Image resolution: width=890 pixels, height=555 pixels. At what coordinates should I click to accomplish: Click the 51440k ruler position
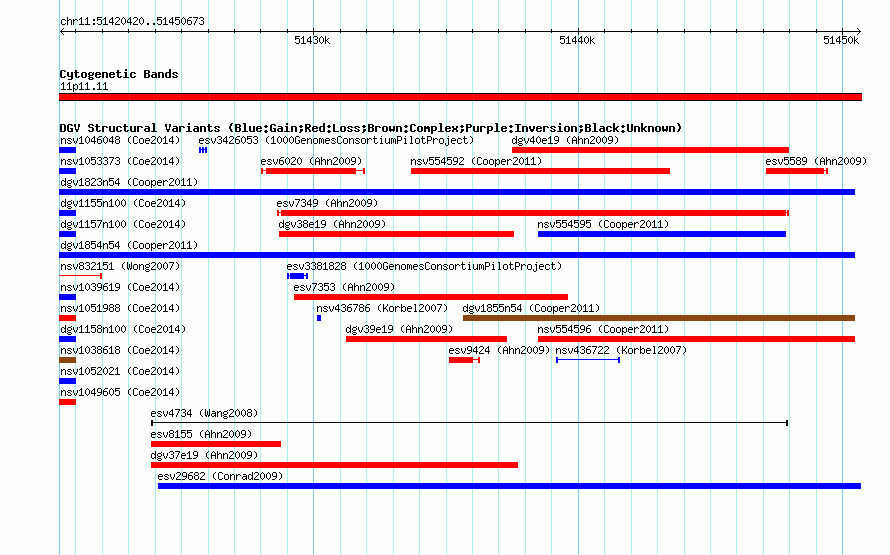click(x=577, y=40)
